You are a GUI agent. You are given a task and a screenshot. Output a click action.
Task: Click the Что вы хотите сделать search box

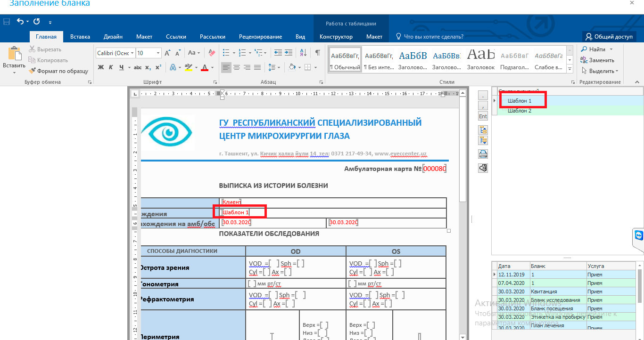429,37
